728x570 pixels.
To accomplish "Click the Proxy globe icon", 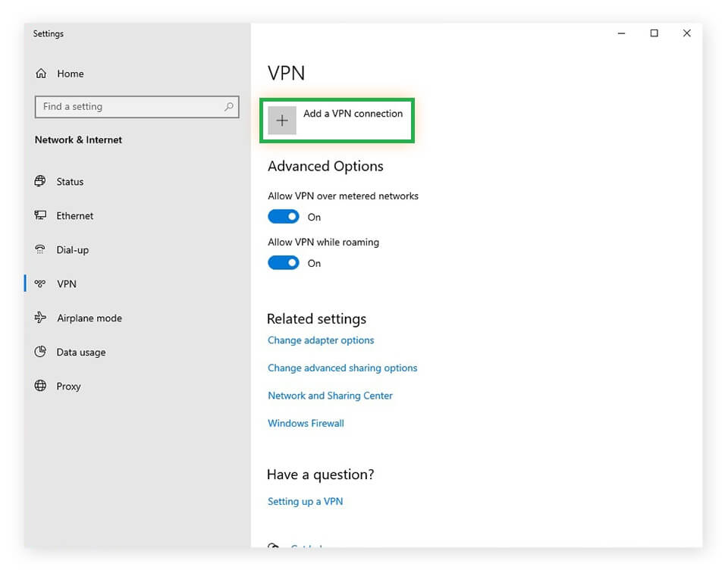I will (x=40, y=386).
